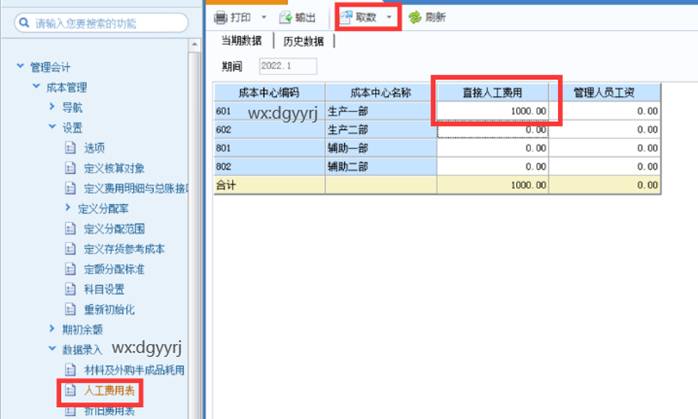Screen dimensions: 698x419
Task: Click the 期间 period field showing 2022.1
Action: [x=286, y=66]
